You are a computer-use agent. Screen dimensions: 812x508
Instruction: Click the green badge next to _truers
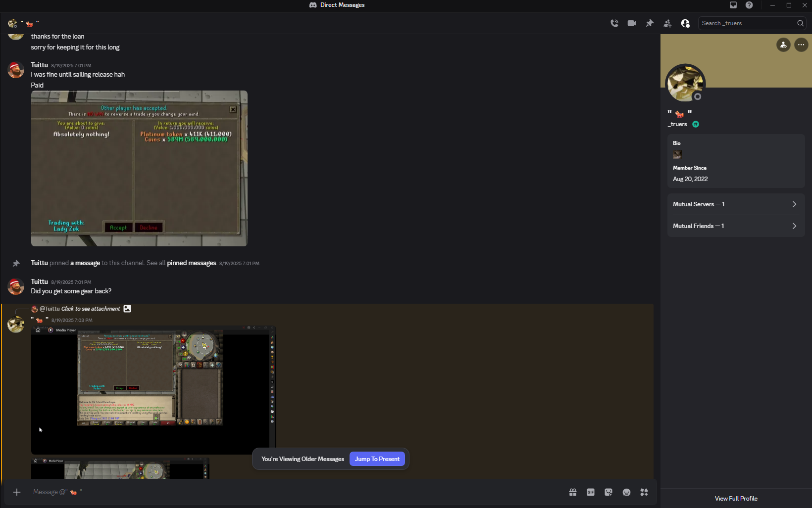(x=696, y=124)
